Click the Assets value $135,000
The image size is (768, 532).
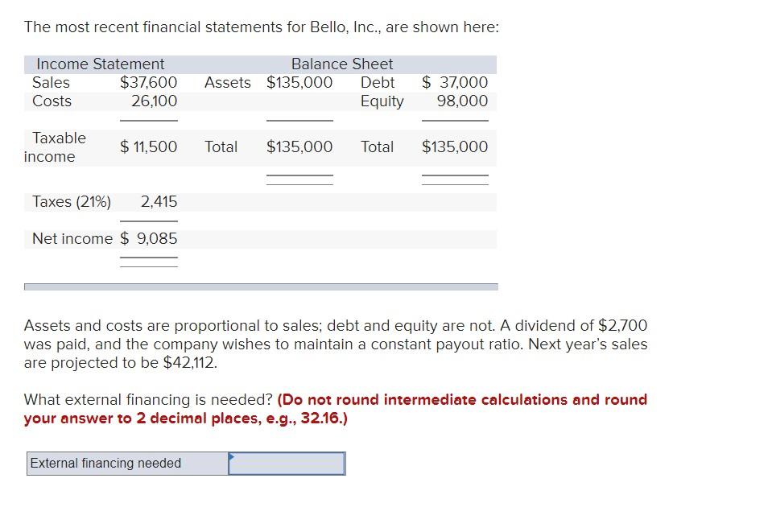(x=299, y=82)
